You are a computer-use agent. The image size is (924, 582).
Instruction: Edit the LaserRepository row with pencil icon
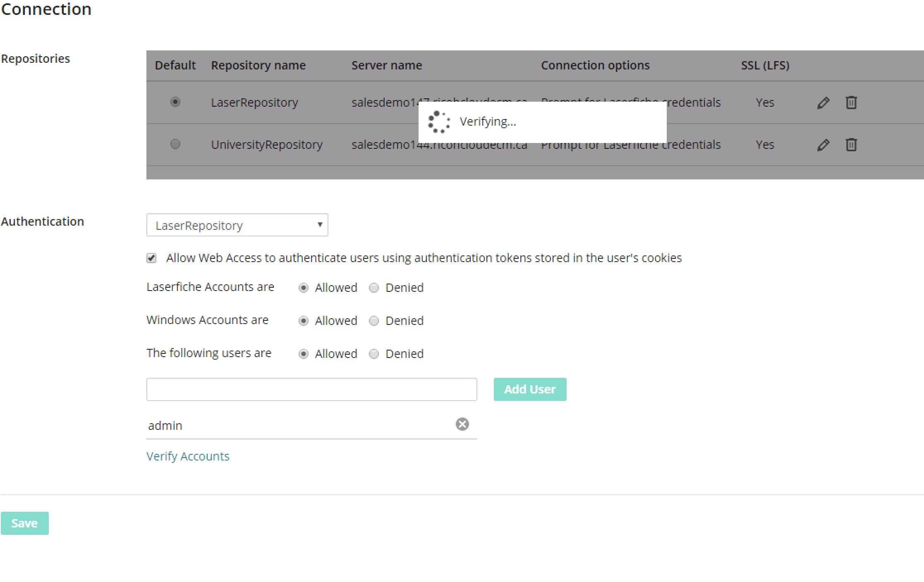[x=823, y=103]
